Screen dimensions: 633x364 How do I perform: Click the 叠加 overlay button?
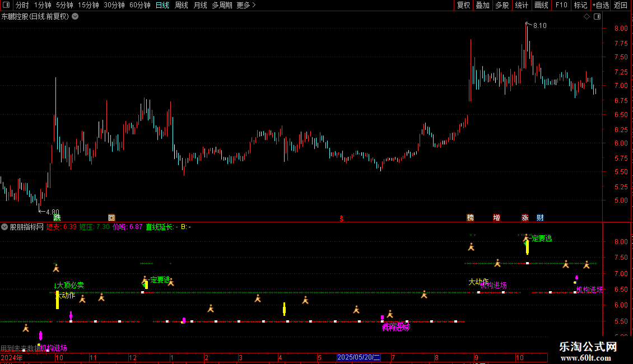482,5
